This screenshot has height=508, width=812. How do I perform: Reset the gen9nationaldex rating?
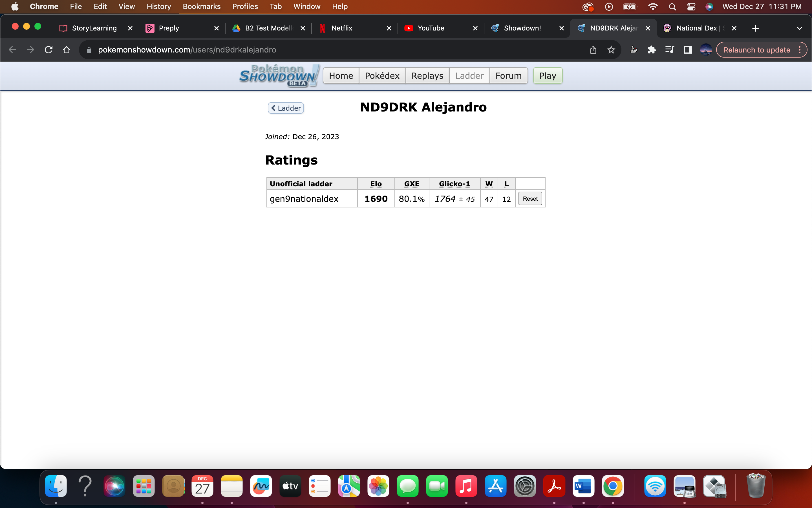tap(530, 199)
